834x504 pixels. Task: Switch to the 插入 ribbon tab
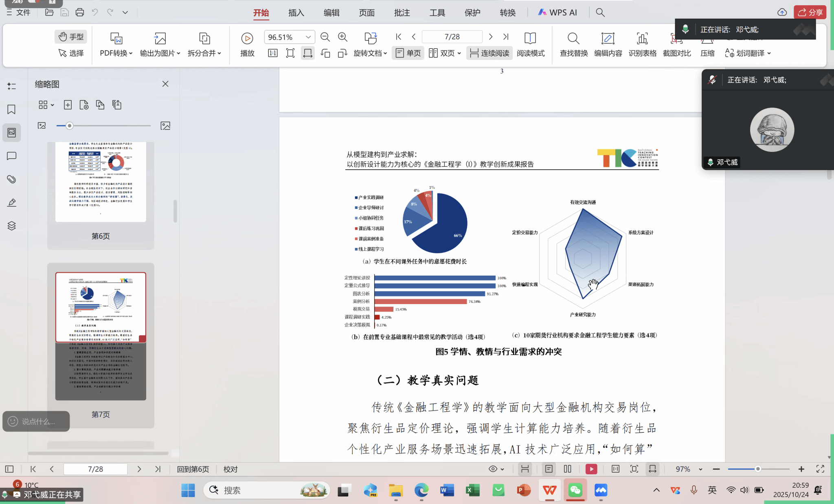(296, 13)
